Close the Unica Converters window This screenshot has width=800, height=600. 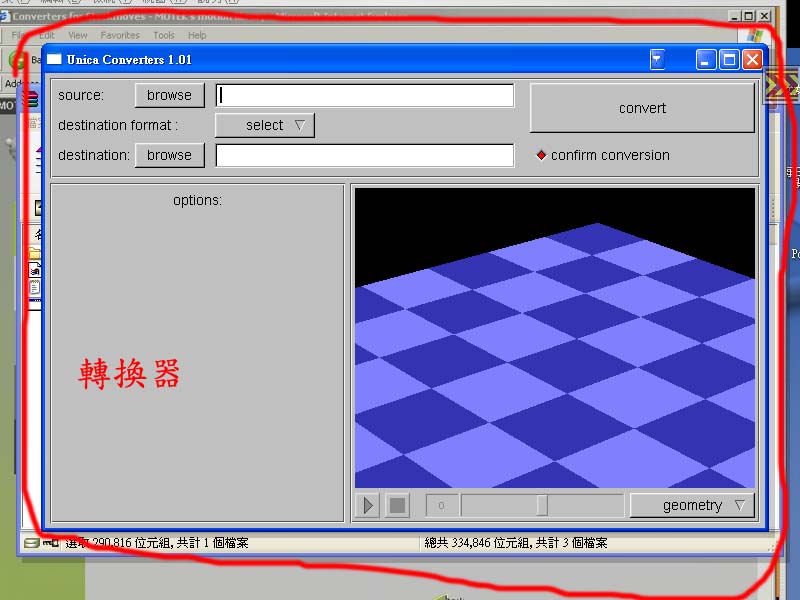click(x=752, y=60)
